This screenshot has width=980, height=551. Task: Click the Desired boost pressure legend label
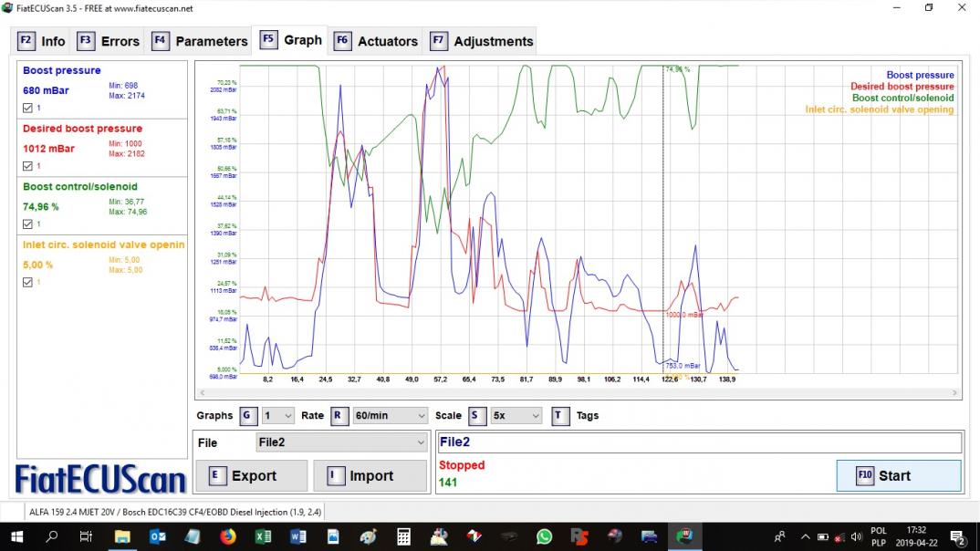pyautogui.click(x=902, y=87)
